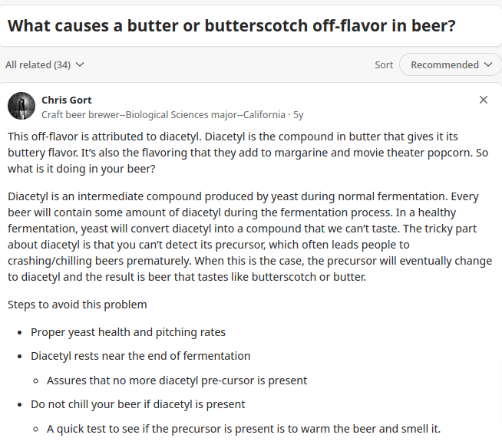Image resolution: width=502 pixels, height=448 pixels.
Task: Open the Recommended sort dropdown
Action: tap(451, 64)
